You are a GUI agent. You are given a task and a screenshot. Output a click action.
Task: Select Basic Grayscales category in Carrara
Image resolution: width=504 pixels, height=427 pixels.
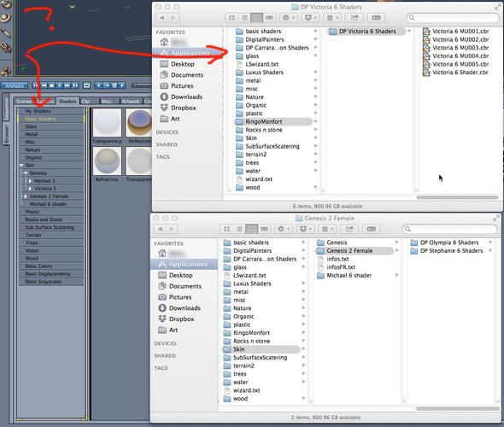pos(51,282)
